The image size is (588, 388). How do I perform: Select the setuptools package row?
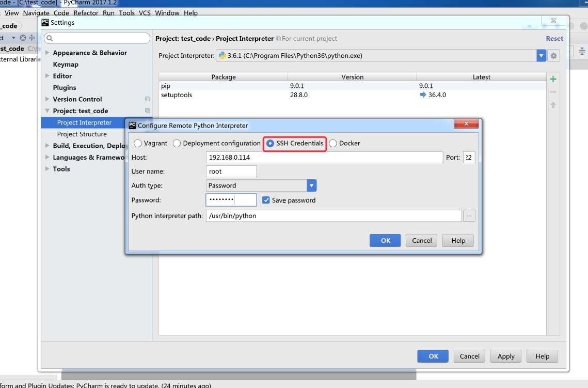[x=353, y=95]
